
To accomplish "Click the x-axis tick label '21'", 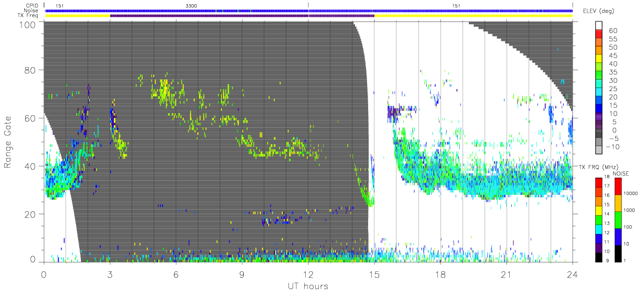I will (x=506, y=274).
